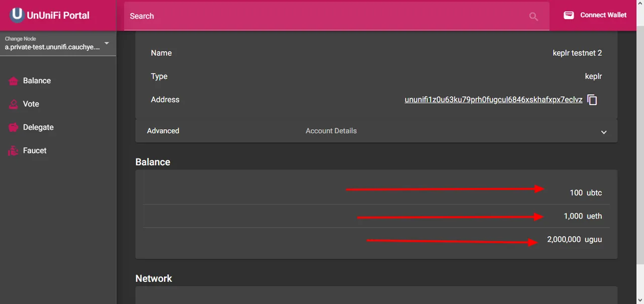Screen dimensions: 644x304
Task: Copy the address with the copy icon
Action: [593, 100]
